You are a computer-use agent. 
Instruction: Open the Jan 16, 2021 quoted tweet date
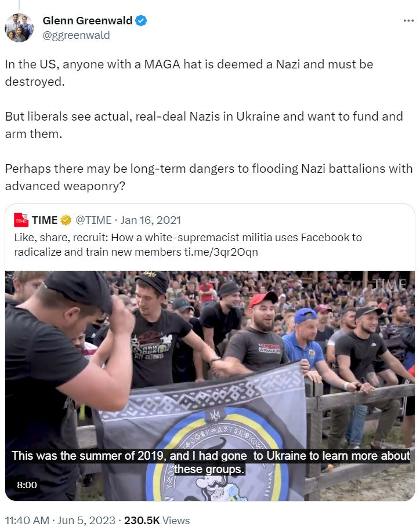(151, 220)
